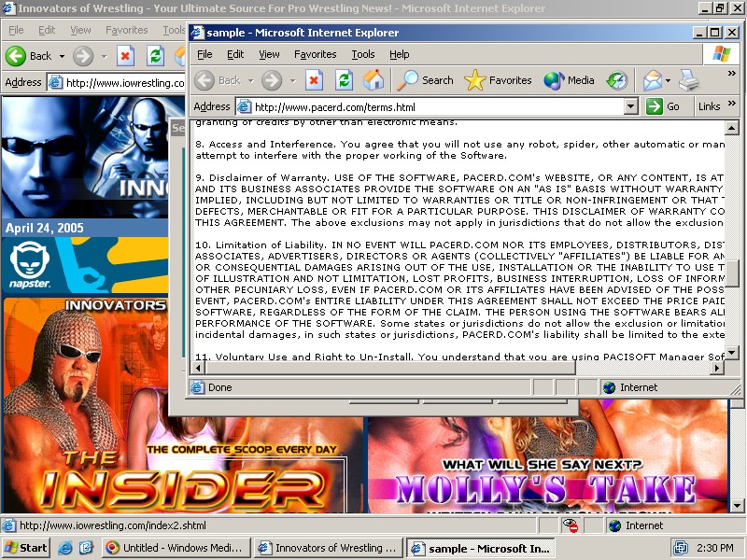The image size is (747, 560).
Task: Click the system clock showing 2:30 PM
Action: coord(715,548)
